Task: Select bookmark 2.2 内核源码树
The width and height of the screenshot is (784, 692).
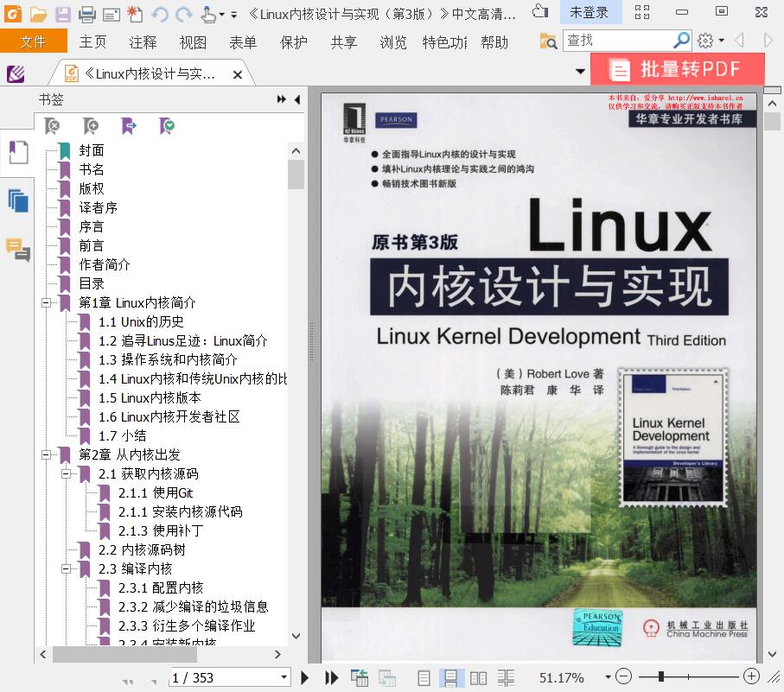Action: [142, 549]
